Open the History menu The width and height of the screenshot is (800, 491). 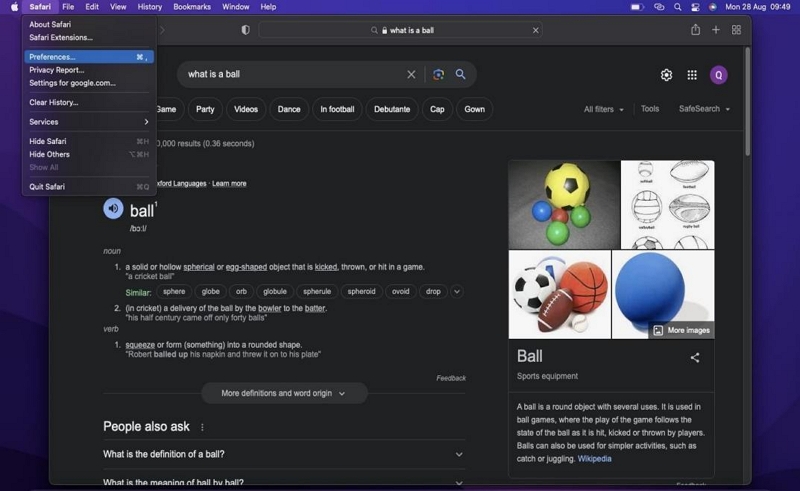click(149, 7)
